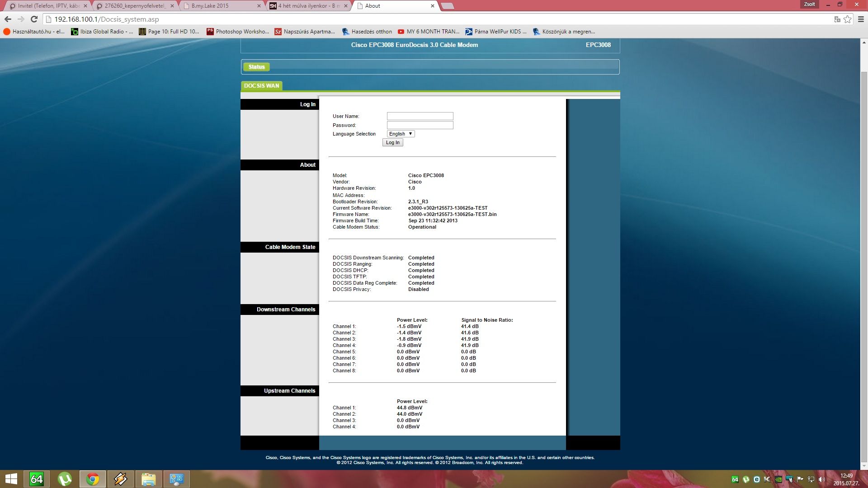Reload the modem status page
868x488 pixels.
(x=34, y=19)
